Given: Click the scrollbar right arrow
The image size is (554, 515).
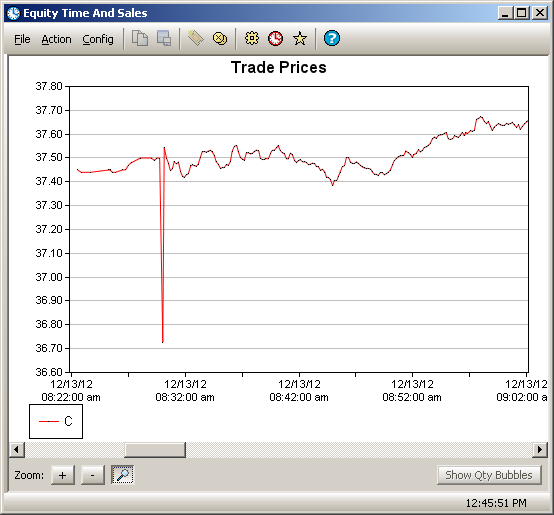Looking at the screenshot, I should [x=540, y=450].
